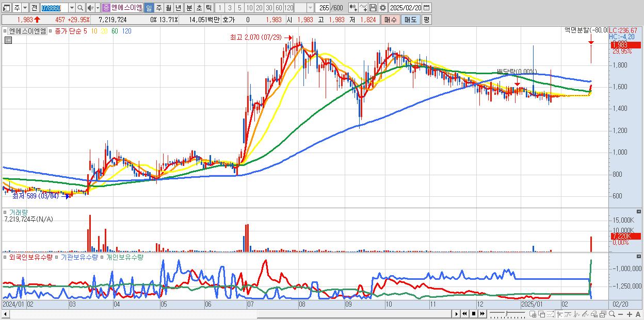Open the custom interval dropdown arrow
The width and height of the screenshot is (644, 320).
pyautogui.click(x=310, y=8)
